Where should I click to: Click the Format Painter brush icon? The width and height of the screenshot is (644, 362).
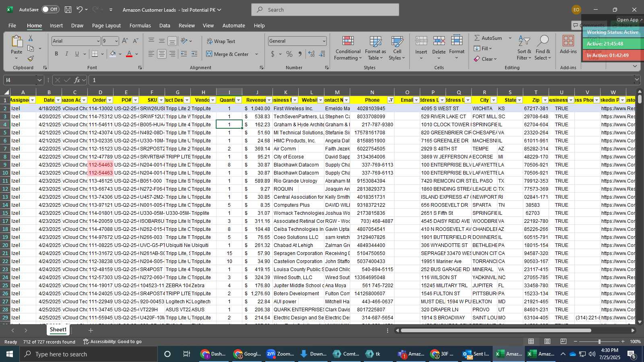click(x=31, y=59)
